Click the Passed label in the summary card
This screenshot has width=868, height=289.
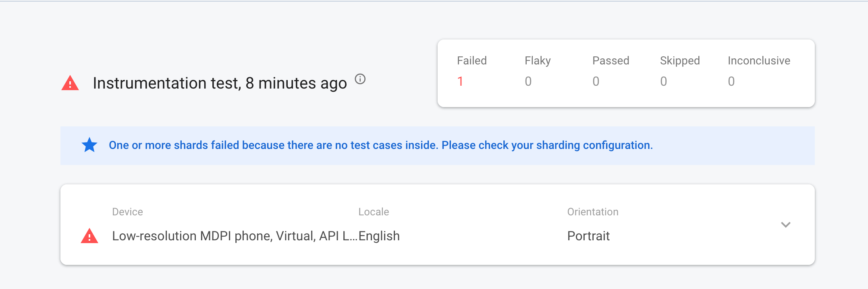pos(611,61)
